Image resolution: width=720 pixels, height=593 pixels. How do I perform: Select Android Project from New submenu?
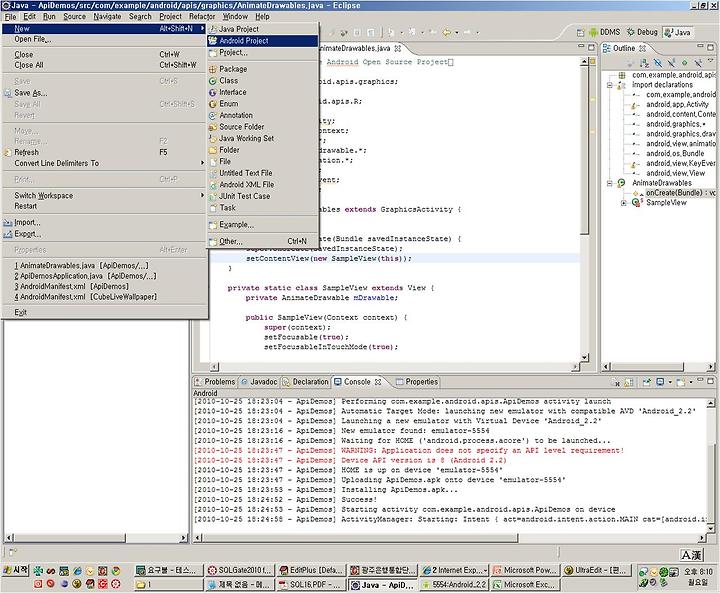[263, 40]
